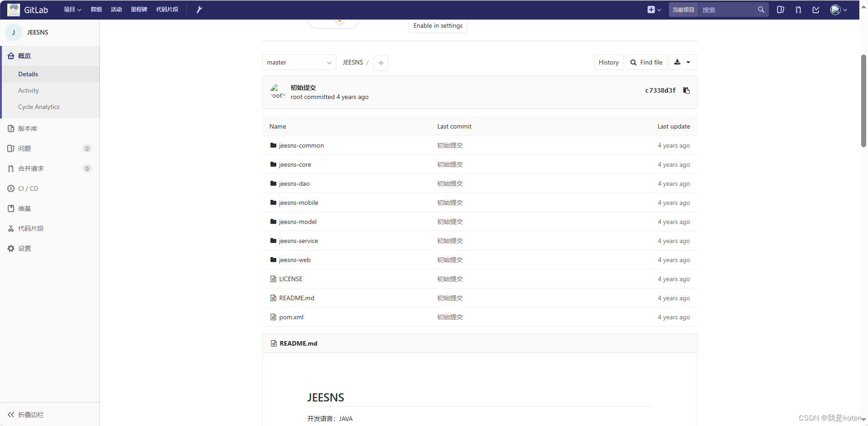Open 问题 issues in sidebar
The height and width of the screenshot is (426, 868).
pos(50,149)
